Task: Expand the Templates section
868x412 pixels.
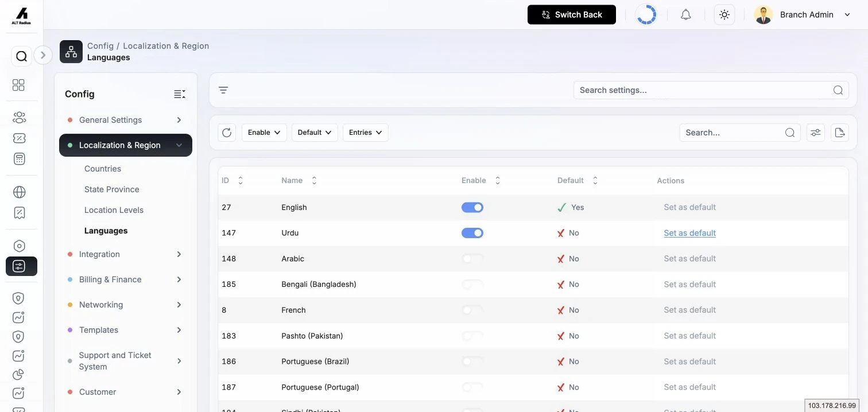Action: 126,330
